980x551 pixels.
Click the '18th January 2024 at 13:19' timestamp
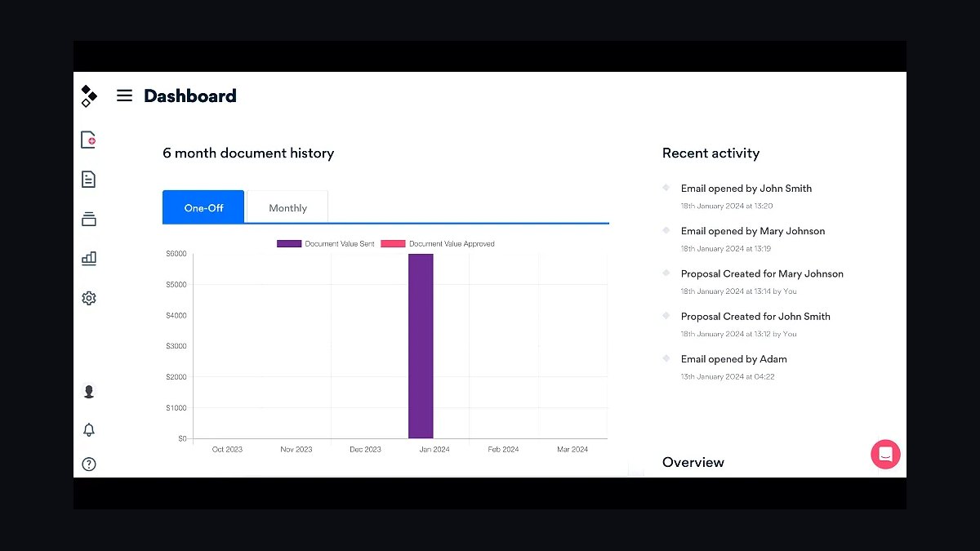[x=726, y=248]
